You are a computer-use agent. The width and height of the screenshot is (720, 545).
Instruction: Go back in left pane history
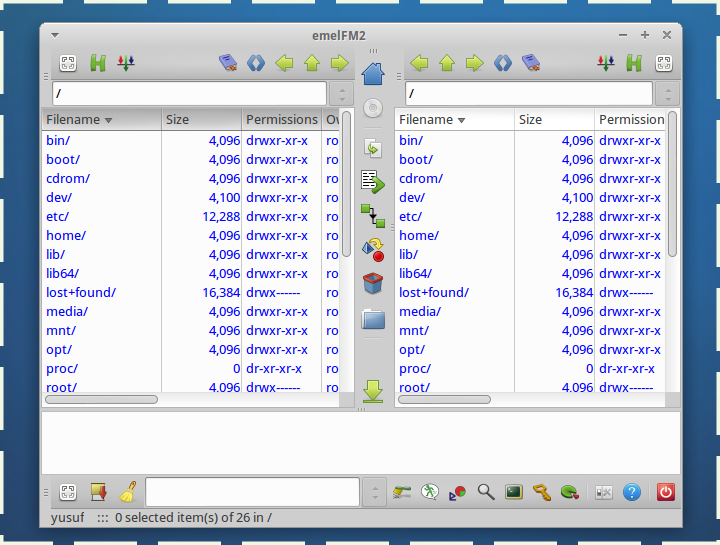pyautogui.click(x=284, y=63)
